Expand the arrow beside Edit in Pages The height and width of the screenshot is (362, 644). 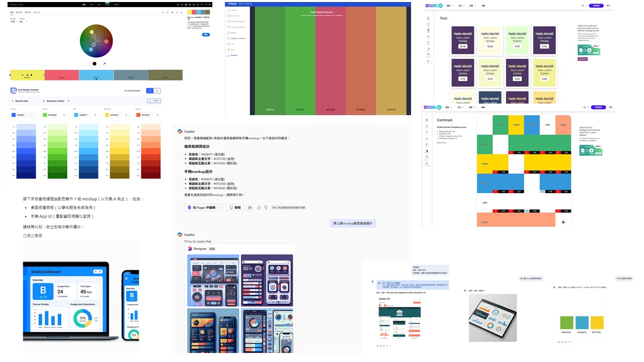(x=221, y=208)
